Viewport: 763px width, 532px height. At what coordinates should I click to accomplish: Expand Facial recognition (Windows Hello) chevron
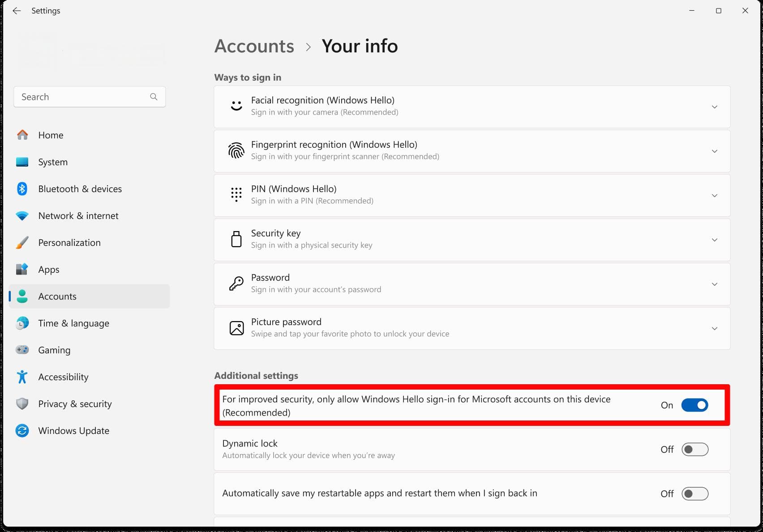point(715,107)
